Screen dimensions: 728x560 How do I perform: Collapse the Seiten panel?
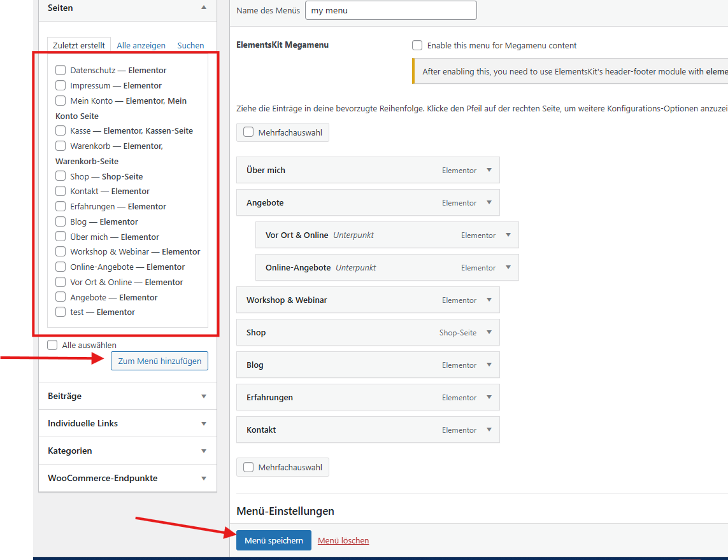[x=204, y=8]
